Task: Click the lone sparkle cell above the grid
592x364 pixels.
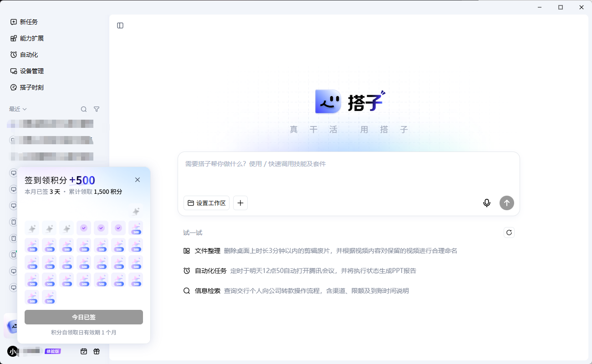Action: [136, 211]
